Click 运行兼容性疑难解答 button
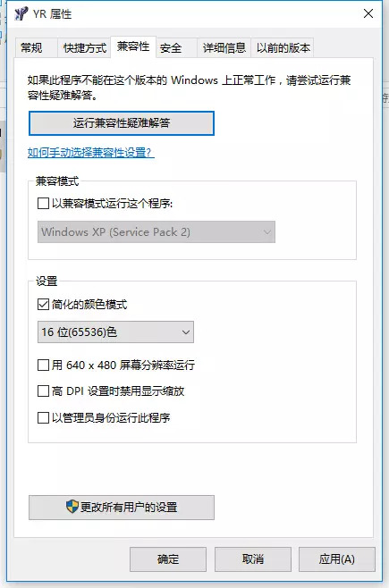The height and width of the screenshot is (588, 389). [x=122, y=123]
